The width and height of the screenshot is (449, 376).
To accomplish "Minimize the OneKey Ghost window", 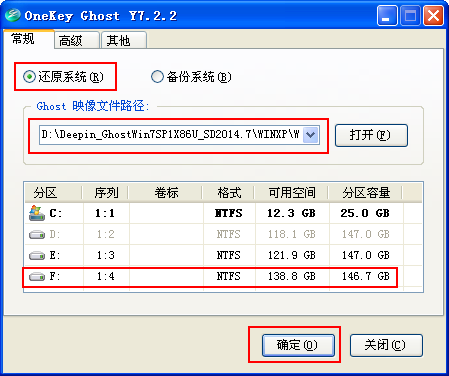I will (x=387, y=16).
